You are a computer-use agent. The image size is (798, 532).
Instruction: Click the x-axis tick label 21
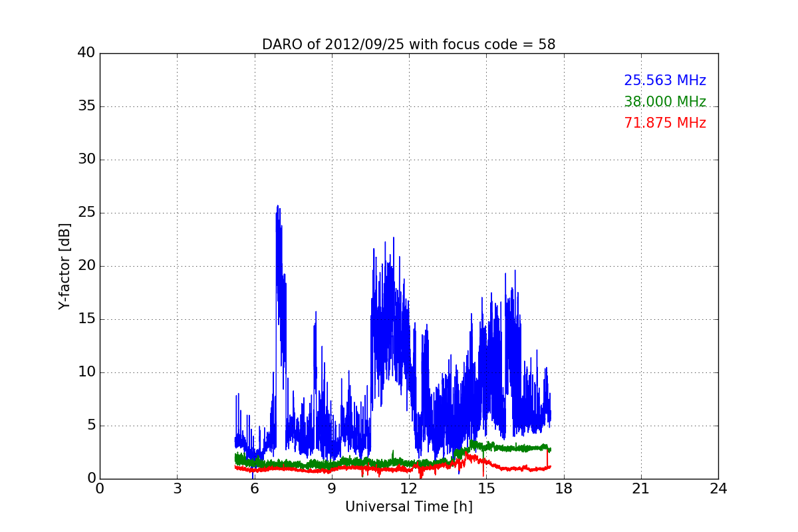click(641, 489)
